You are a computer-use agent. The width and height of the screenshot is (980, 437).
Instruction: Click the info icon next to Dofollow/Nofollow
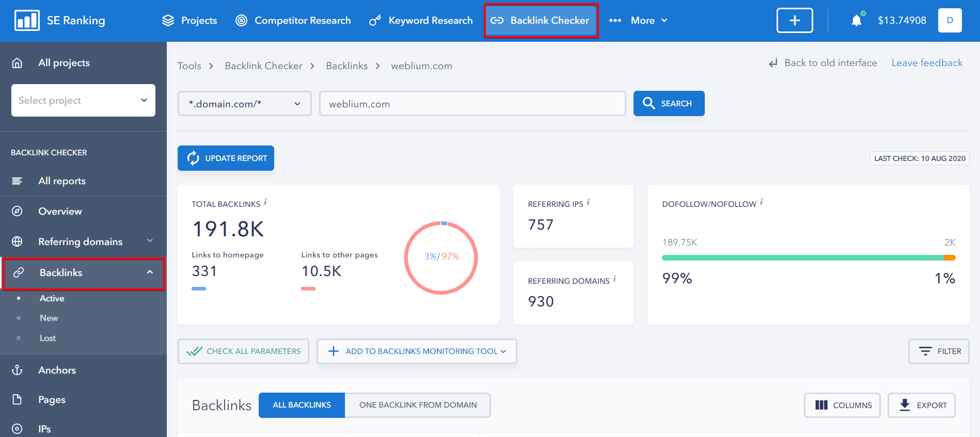pos(761,202)
